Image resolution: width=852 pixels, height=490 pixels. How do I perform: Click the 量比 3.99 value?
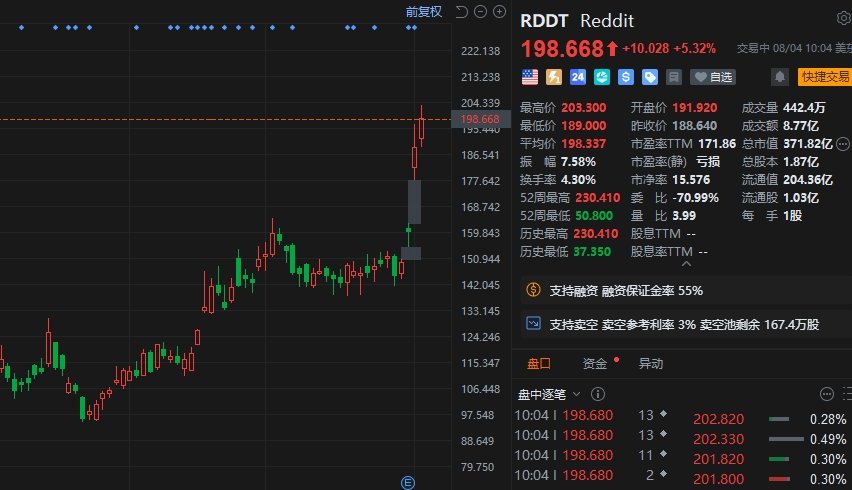click(684, 216)
